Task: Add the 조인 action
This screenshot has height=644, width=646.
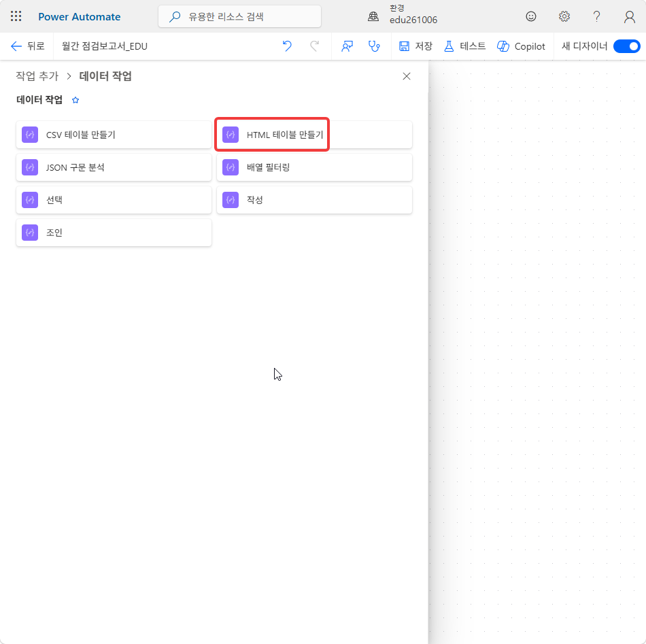Action: 114,233
